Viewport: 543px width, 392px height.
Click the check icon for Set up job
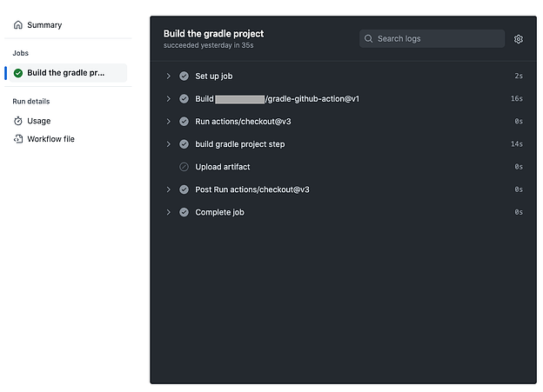184,76
